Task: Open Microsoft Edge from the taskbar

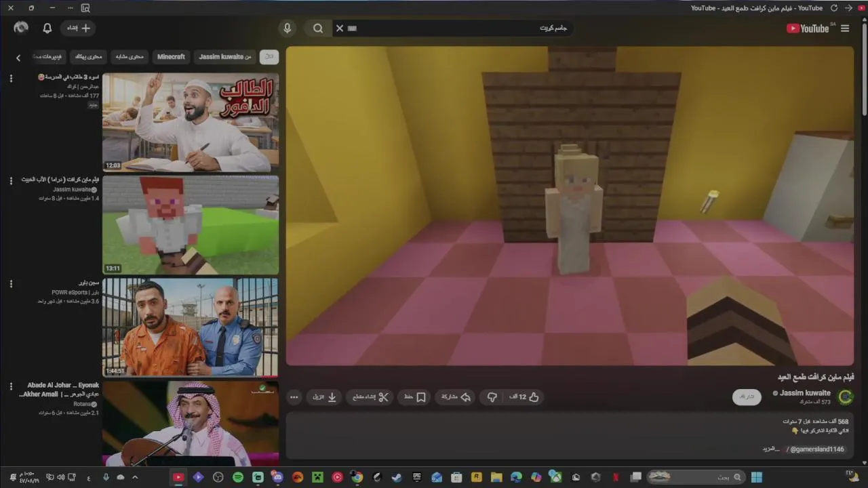Action: 516,477
